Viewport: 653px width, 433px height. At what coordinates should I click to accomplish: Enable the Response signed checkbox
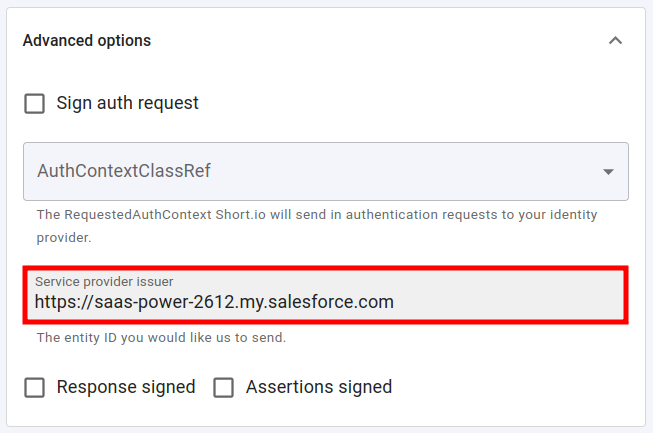pos(35,387)
